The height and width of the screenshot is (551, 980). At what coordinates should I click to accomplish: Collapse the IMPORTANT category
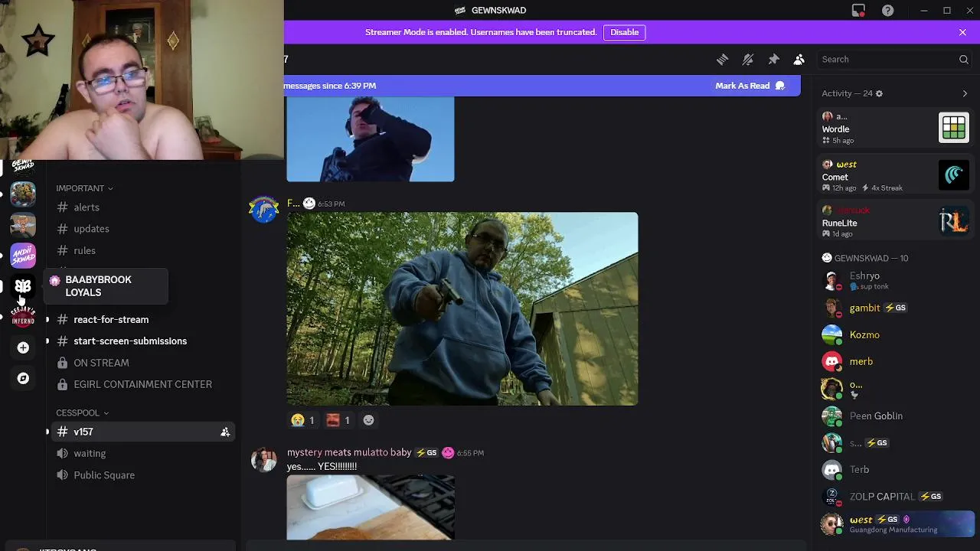point(84,188)
